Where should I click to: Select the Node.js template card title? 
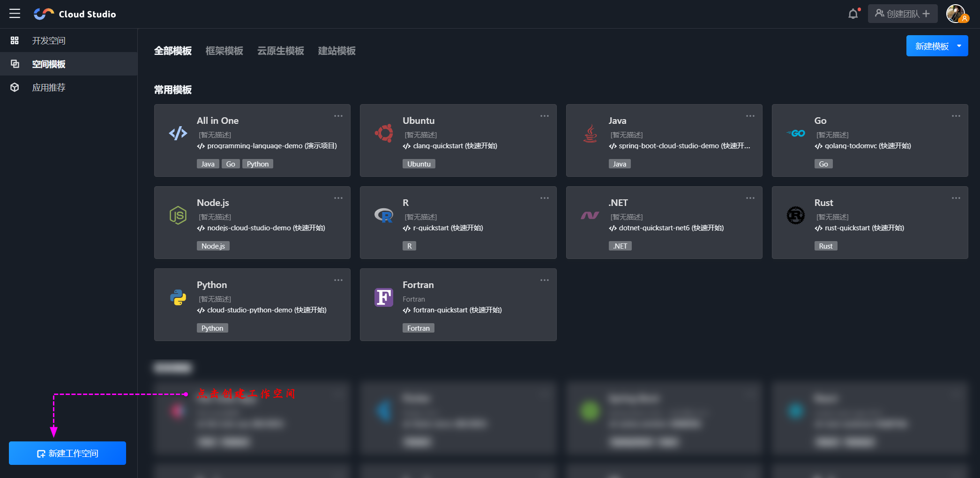213,203
